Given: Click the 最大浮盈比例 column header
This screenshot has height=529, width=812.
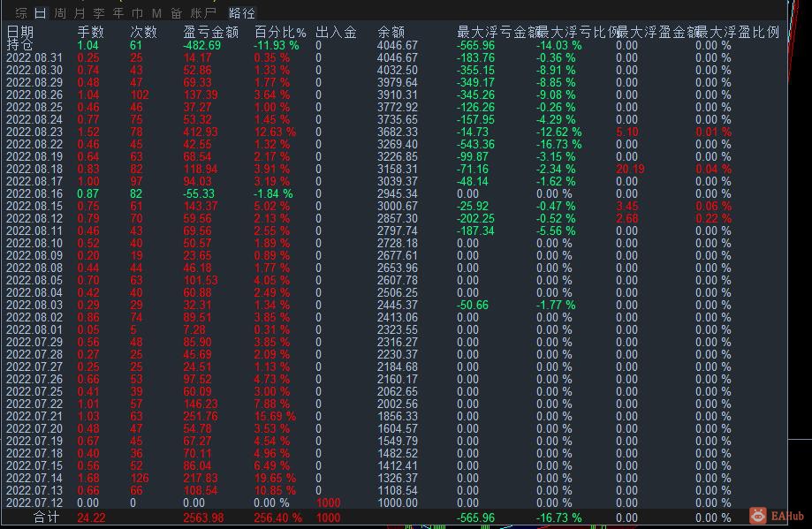Looking at the screenshot, I should 738,32.
